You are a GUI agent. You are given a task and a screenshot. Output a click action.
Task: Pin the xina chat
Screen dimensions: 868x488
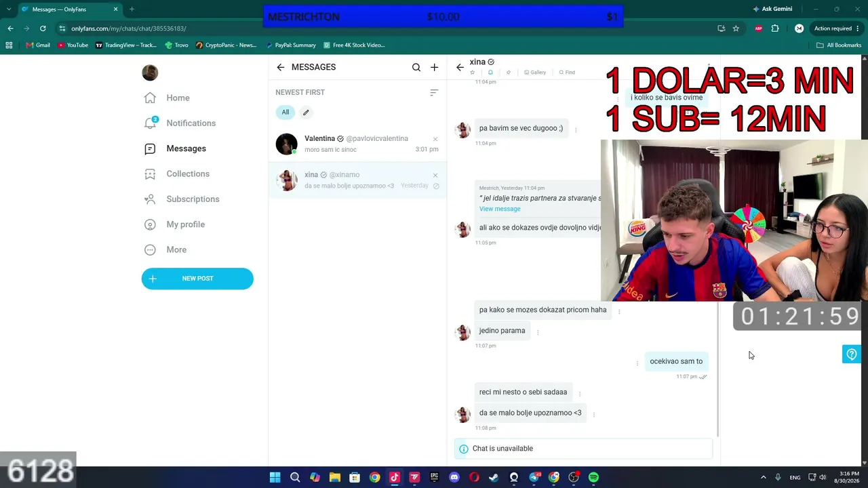pyautogui.click(x=508, y=73)
